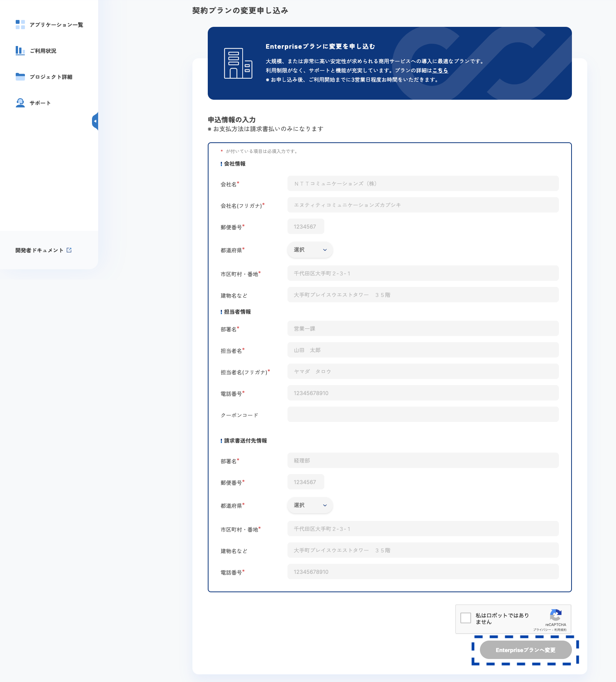Image resolution: width=616 pixels, height=682 pixels.
Task: Click the 建物名など field under 請求書送付先情報
Action: click(x=423, y=550)
